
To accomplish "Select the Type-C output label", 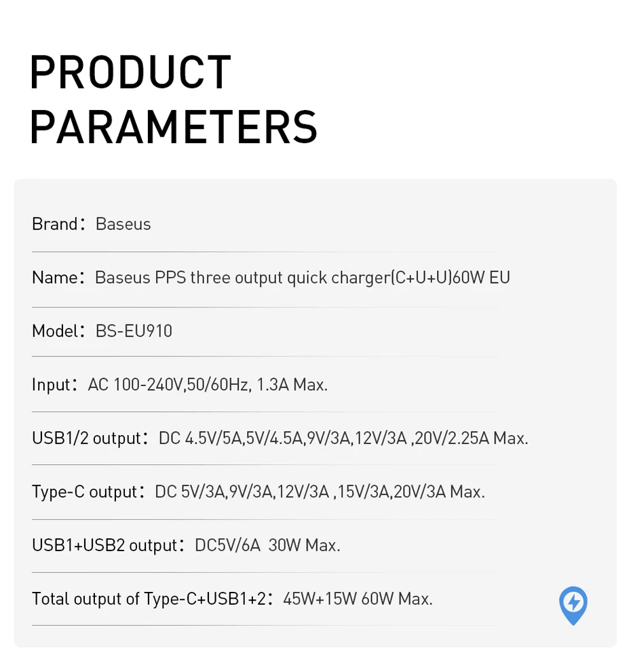I will click(x=85, y=491).
